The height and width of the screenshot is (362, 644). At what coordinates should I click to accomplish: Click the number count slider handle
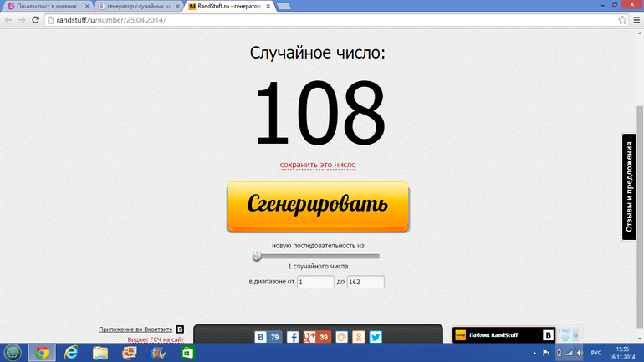click(x=256, y=256)
